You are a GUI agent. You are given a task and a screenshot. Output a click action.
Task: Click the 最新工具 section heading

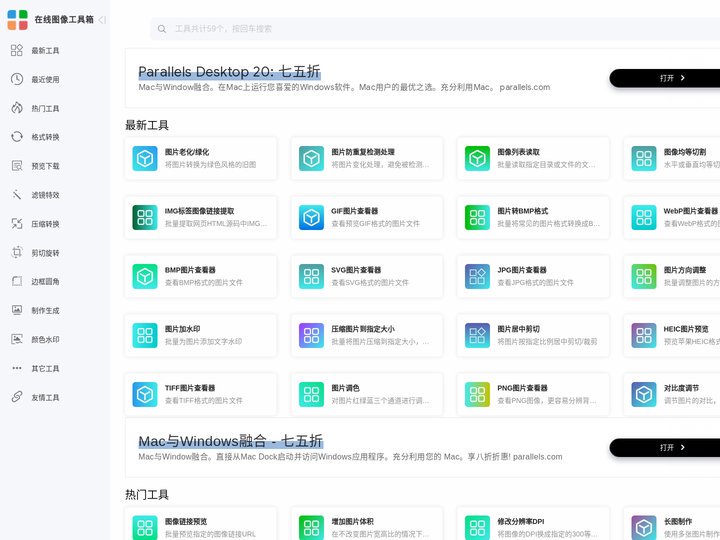coord(147,125)
